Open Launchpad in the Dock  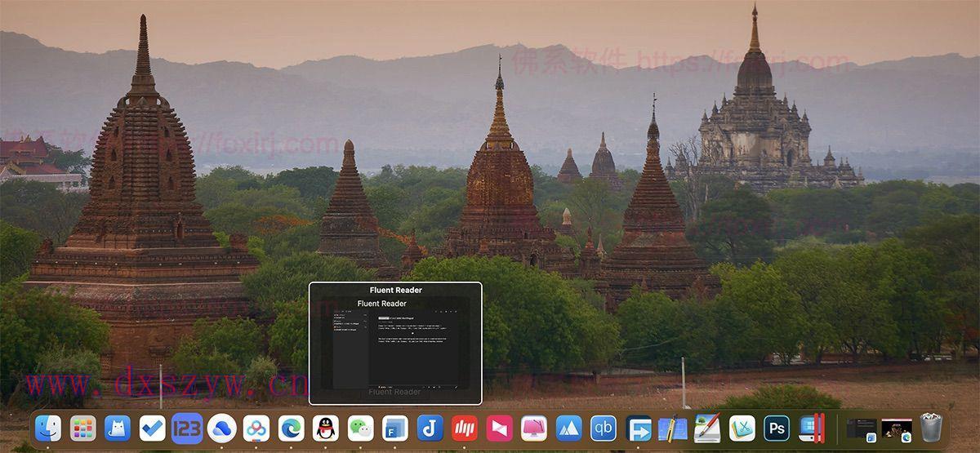coord(82,428)
